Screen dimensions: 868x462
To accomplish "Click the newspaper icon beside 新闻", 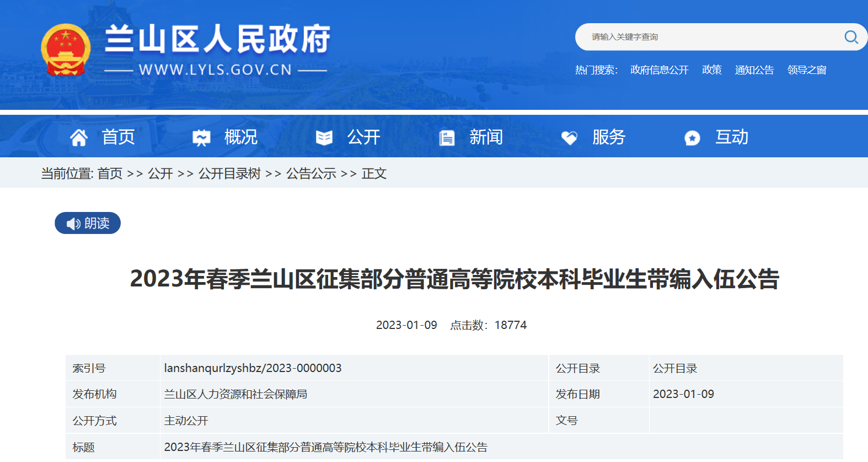I will click(x=447, y=137).
